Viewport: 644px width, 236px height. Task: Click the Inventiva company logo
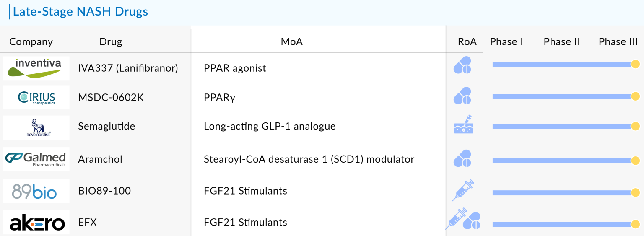[36, 68]
